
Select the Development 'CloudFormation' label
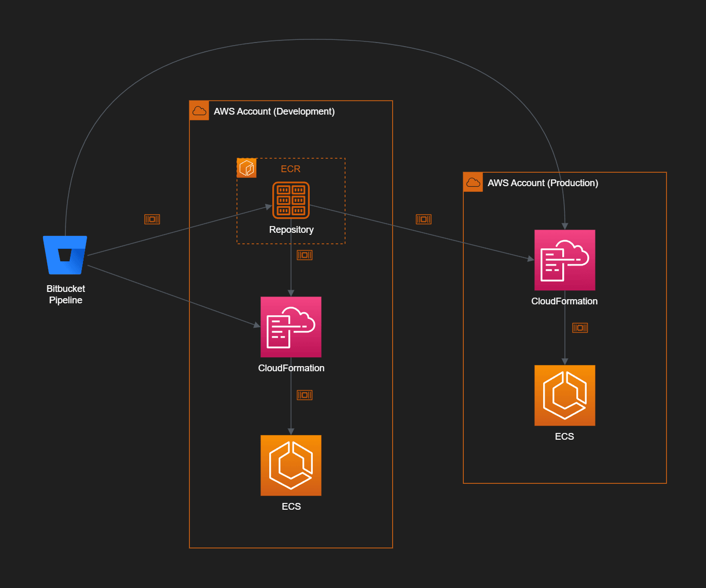point(291,368)
